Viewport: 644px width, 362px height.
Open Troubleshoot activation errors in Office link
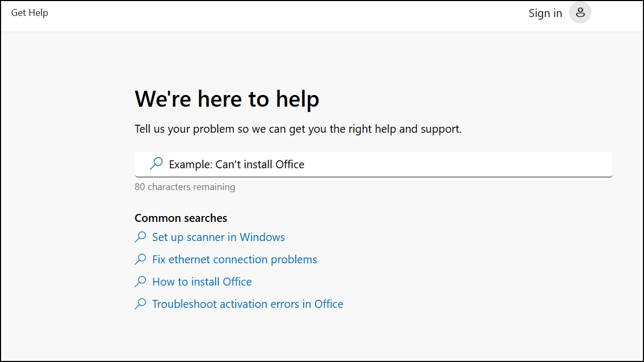coord(247,304)
